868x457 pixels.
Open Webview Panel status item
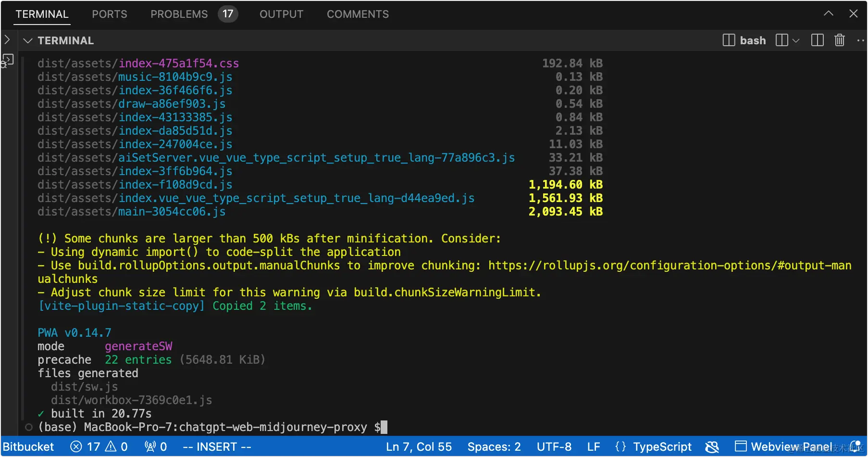coord(783,447)
